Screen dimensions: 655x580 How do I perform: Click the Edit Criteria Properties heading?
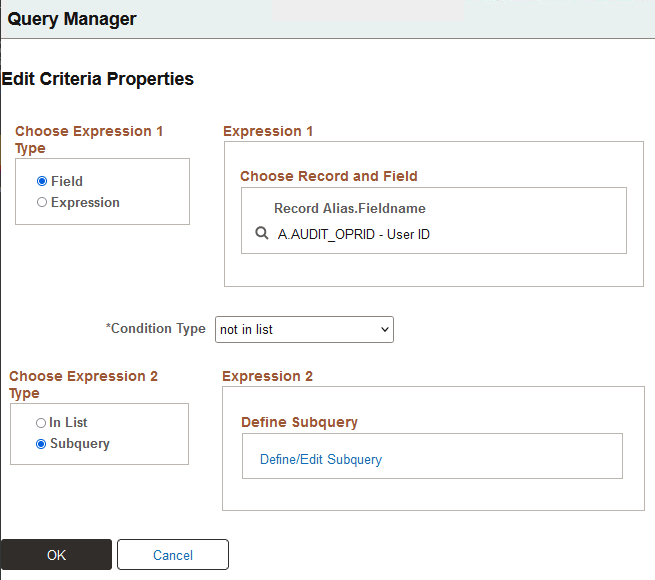coord(98,79)
